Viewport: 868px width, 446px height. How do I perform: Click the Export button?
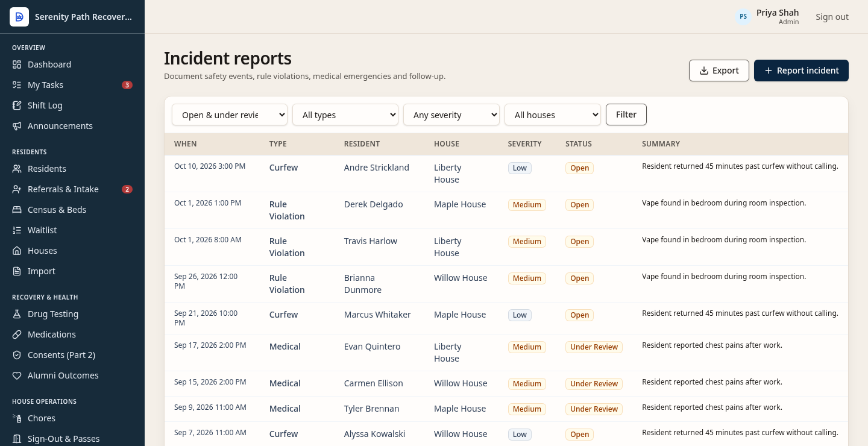(719, 71)
